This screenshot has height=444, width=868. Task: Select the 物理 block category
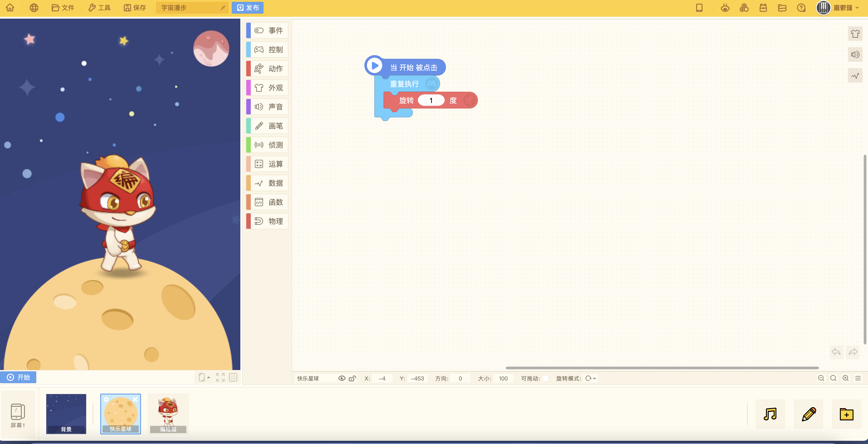(267, 221)
